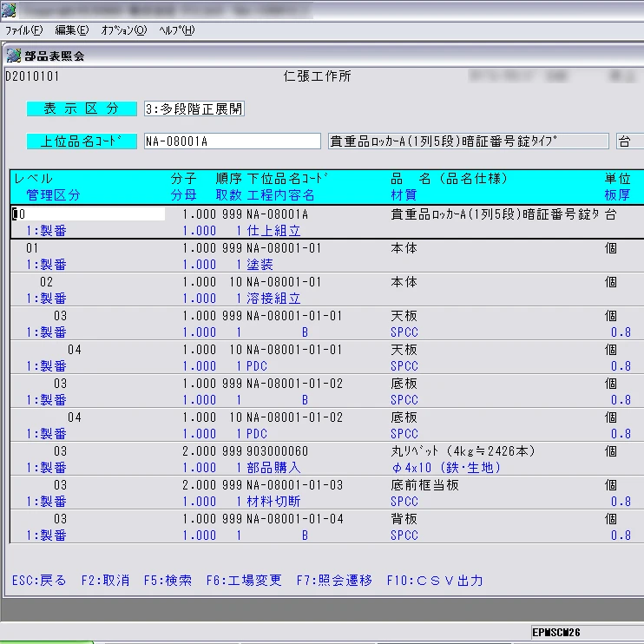Click F5:検索 to search

coord(168,581)
